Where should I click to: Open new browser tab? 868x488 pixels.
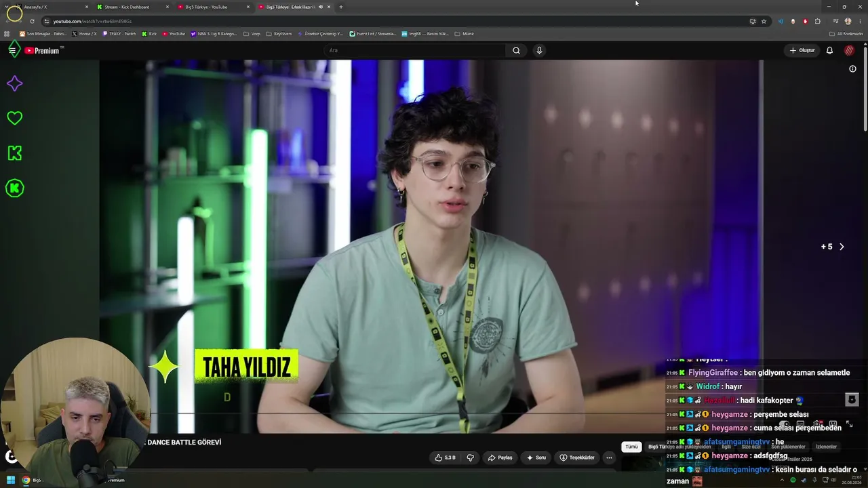(x=340, y=7)
